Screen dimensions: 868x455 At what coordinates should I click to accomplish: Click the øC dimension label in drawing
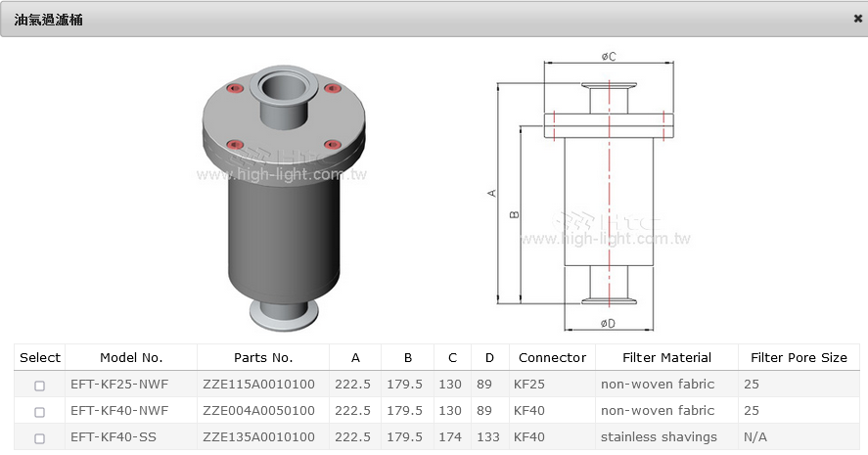(x=609, y=57)
